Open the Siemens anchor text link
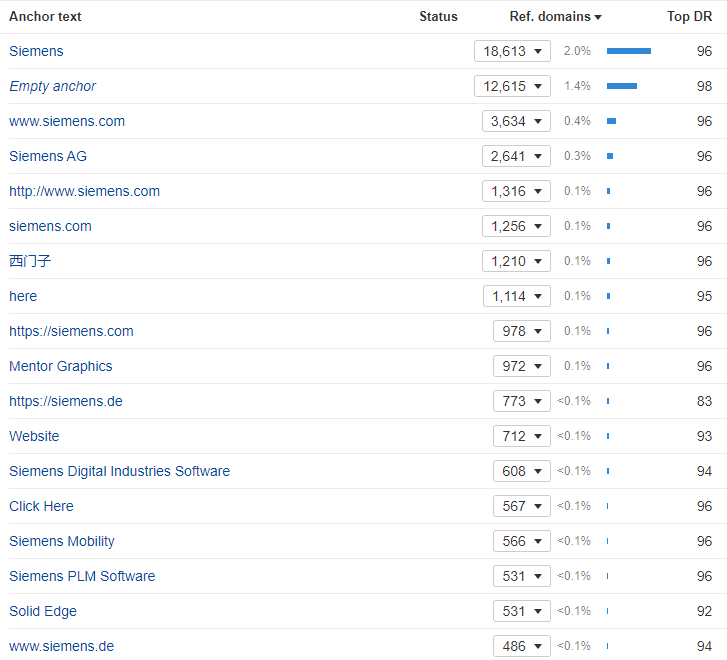Viewport: 727px width, 660px height. tap(36, 51)
